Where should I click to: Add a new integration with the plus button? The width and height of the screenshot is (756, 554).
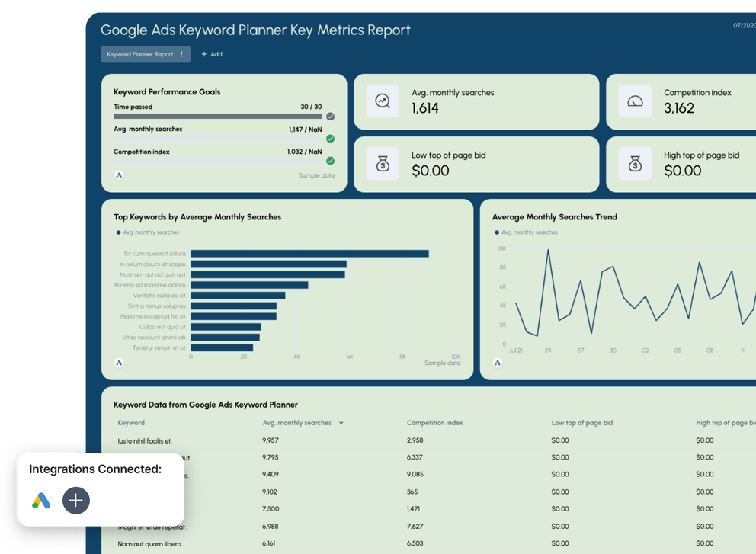[76, 501]
